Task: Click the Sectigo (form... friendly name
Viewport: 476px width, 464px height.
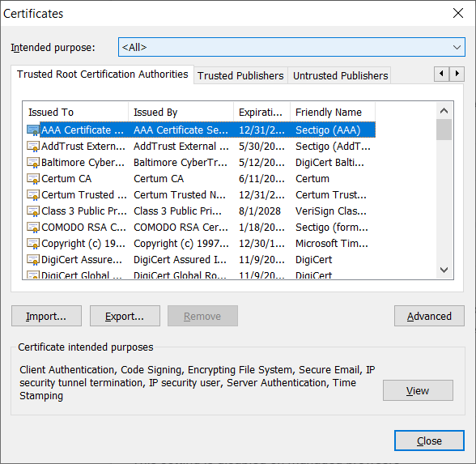Action: click(332, 228)
